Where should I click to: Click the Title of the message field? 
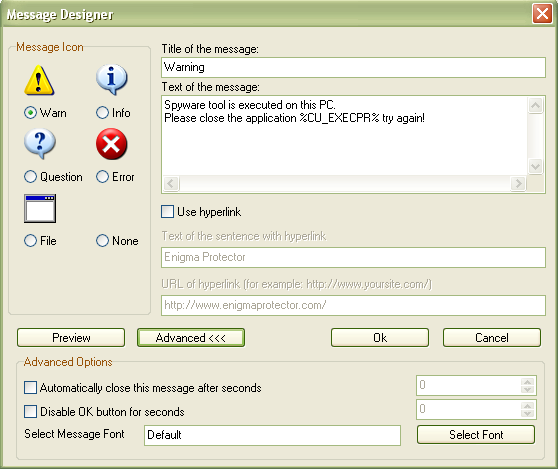[x=353, y=67]
